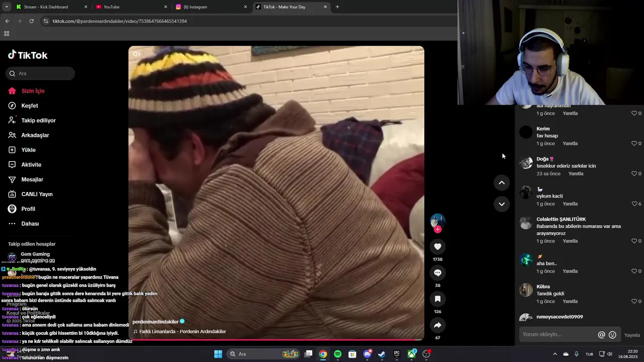
Task: Like the video with heart icon
Action: pyautogui.click(x=438, y=246)
